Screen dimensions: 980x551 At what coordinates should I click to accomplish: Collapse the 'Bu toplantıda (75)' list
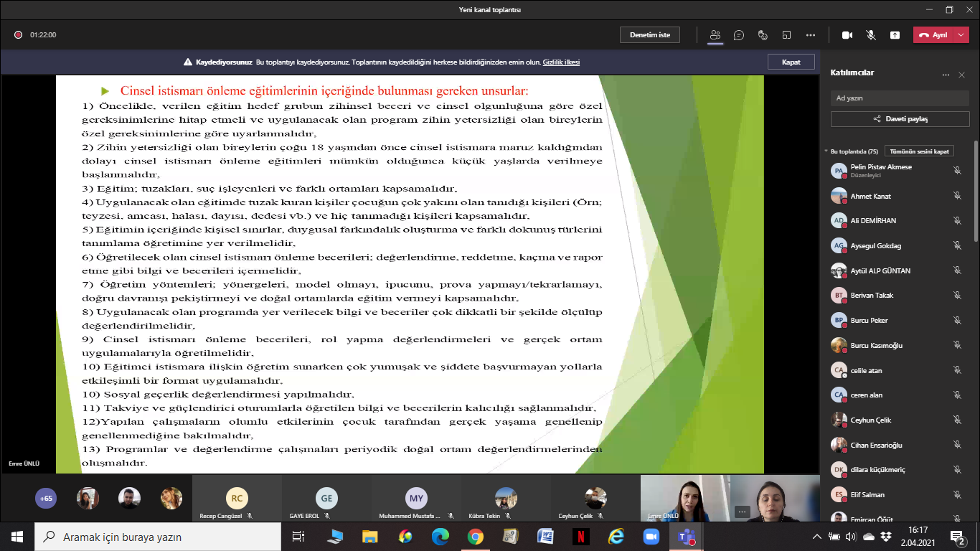click(x=826, y=151)
